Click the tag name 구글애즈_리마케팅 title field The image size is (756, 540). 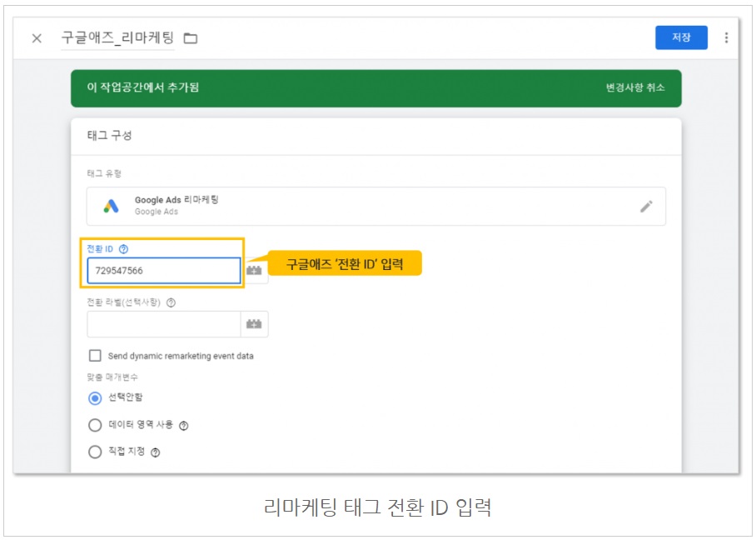(x=117, y=37)
